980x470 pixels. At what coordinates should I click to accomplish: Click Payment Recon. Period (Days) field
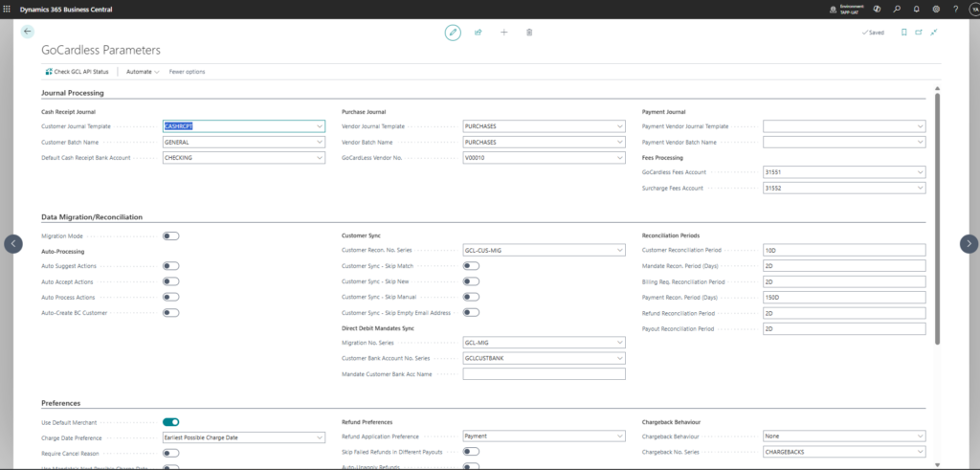click(844, 297)
